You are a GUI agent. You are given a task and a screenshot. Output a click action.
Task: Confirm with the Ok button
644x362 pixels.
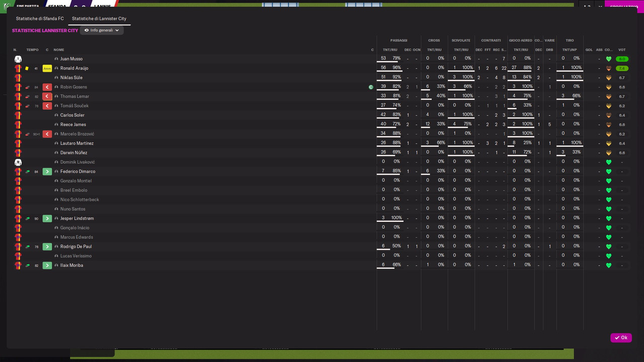621,338
